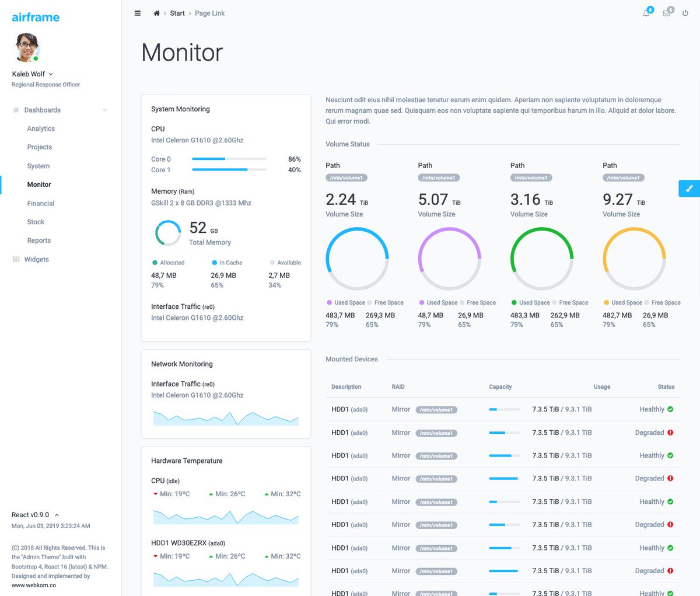This screenshot has height=596, width=700.
Task: Click the first Degraded status alert icon
Action: [670, 433]
